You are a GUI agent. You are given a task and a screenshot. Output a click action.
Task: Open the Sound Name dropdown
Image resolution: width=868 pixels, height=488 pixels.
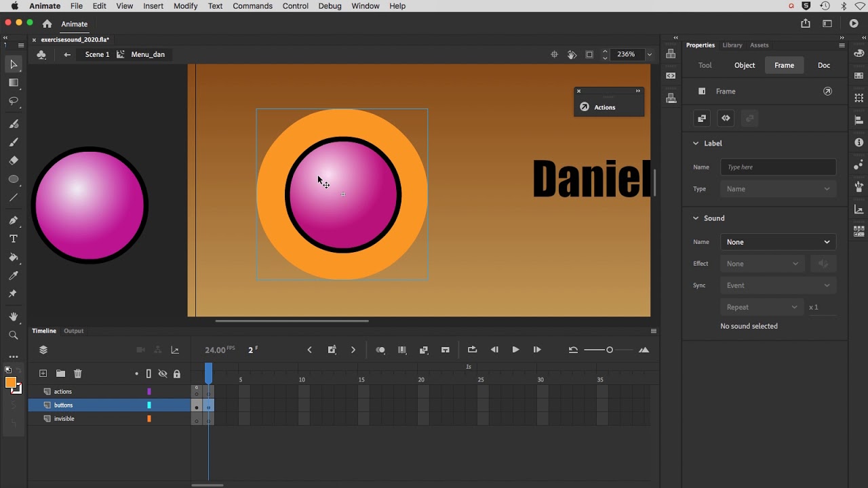(778, 242)
